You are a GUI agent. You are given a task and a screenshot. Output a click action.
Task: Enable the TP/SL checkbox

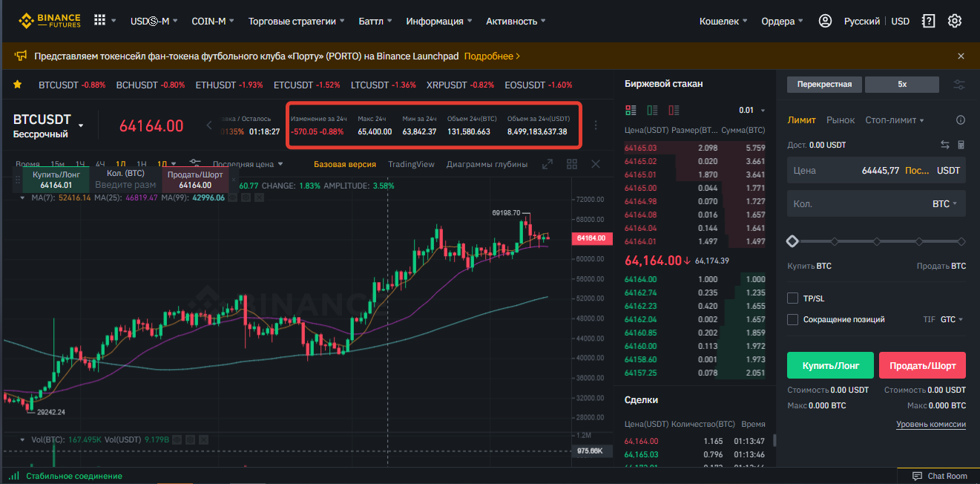pyautogui.click(x=792, y=298)
